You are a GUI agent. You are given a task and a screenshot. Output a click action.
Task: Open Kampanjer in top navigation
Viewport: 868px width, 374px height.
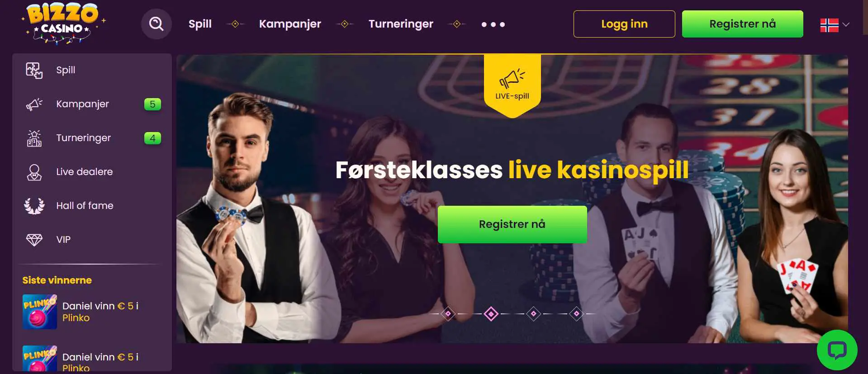290,24
